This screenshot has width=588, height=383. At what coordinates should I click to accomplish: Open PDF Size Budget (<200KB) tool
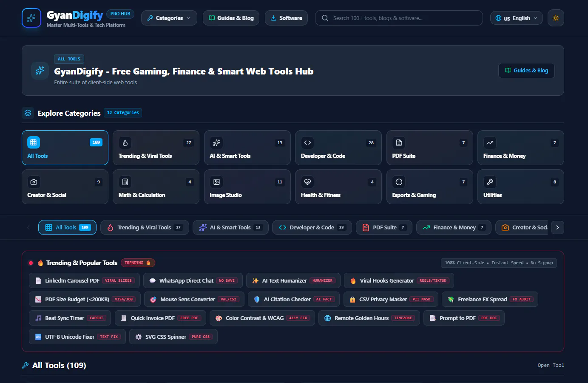85,300
